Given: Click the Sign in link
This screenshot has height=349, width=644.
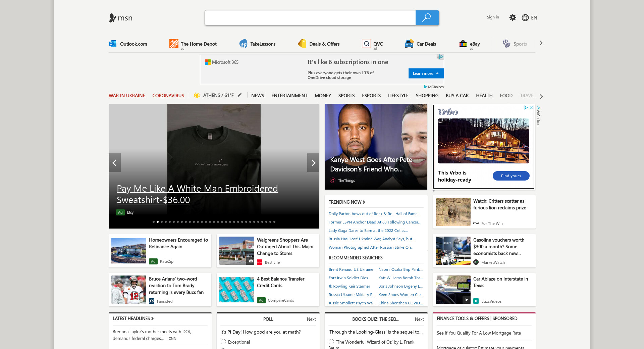Looking at the screenshot, I should [x=493, y=17].
